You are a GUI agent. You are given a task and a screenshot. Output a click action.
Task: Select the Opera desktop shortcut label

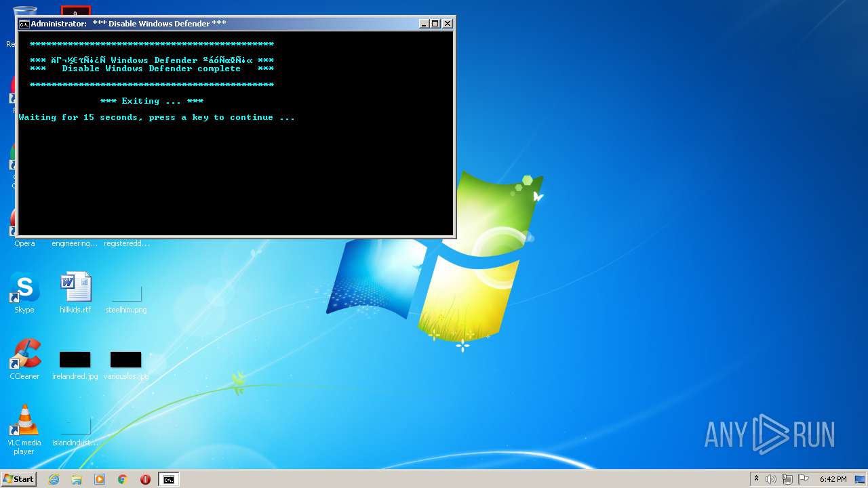click(x=24, y=243)
